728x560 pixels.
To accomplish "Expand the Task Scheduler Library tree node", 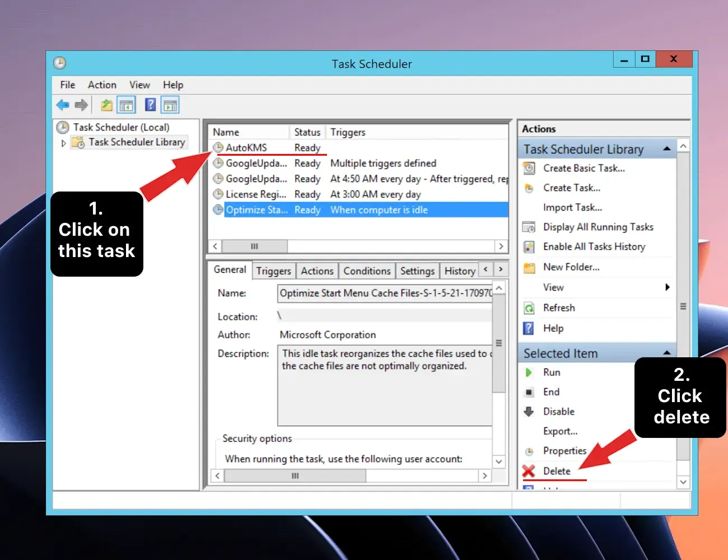I will [63, 142].
